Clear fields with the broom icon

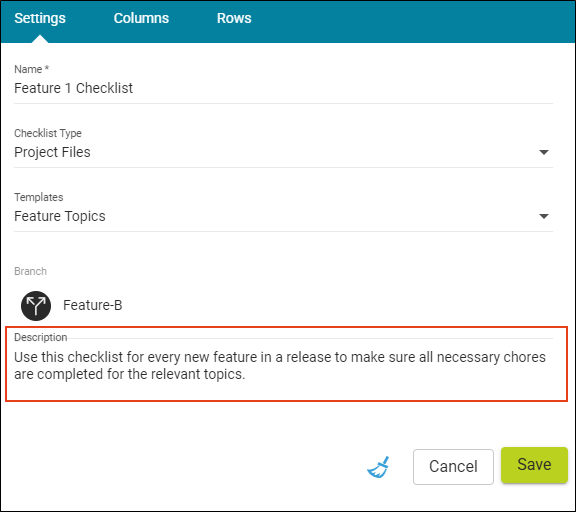point(378,467)
